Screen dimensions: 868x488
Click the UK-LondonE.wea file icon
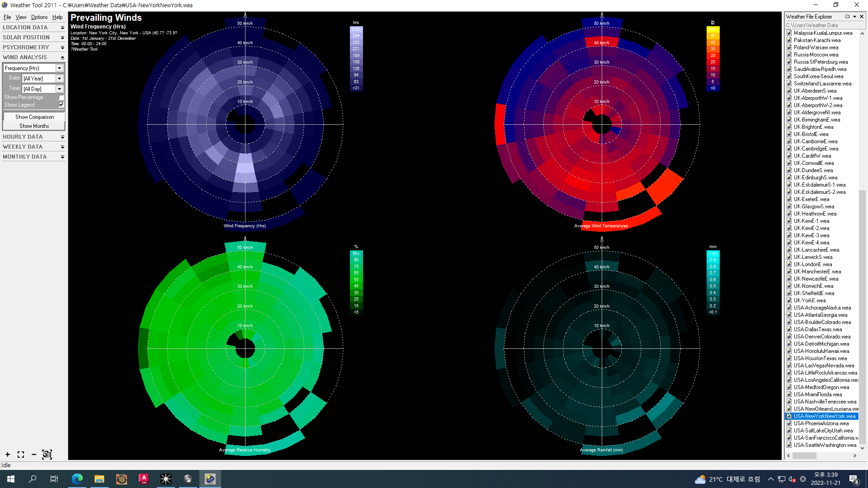point(789,264)
